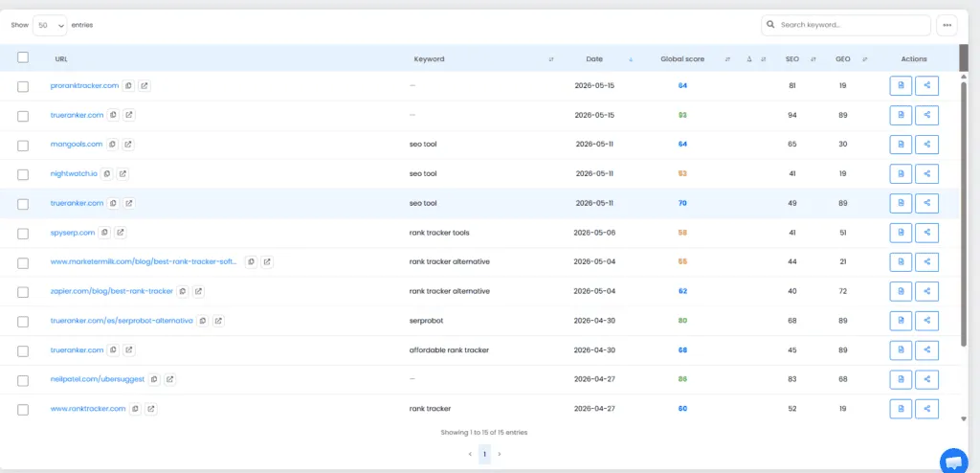Check the www.ranktracker.com row checkbox
980x473 pixels.
[x=23, y=410]
